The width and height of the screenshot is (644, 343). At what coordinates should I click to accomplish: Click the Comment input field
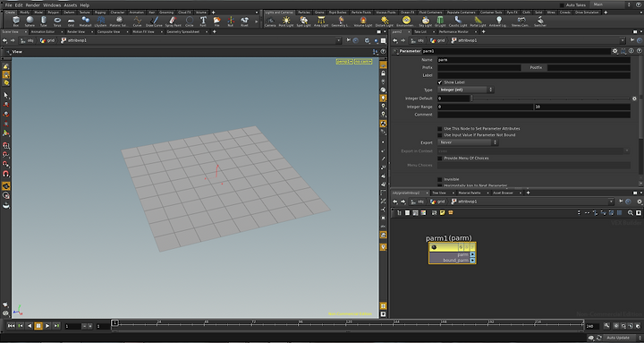click(x=533, y=115)
